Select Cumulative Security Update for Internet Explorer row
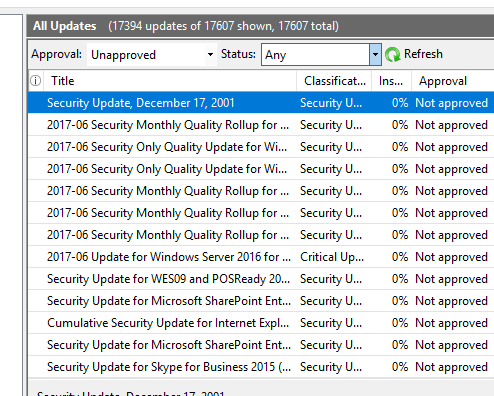The height and width of the screenshot is (396, 494). 261,323
